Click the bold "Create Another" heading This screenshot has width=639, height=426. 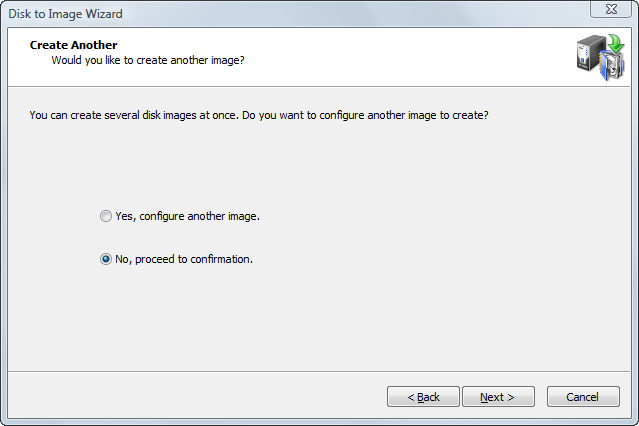coord(74,45)
